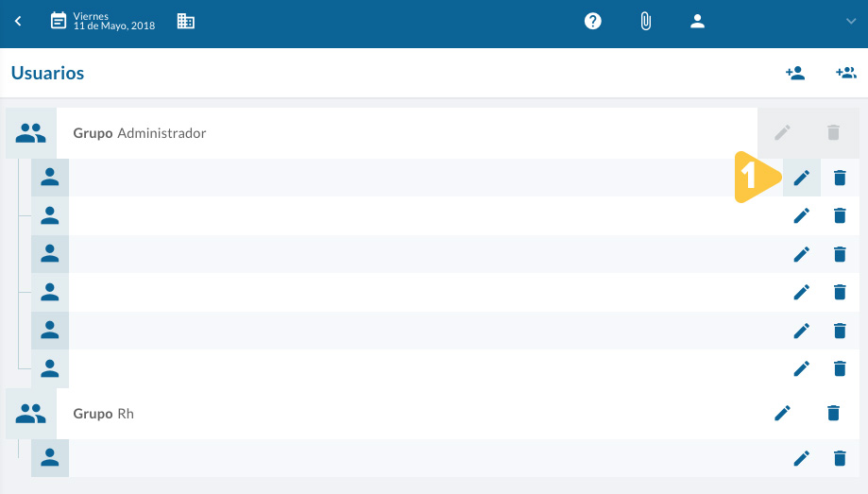The height and width of the screenshot is (494, 868).
Task: Delete the Grupo Rh group
Action: 833,413
